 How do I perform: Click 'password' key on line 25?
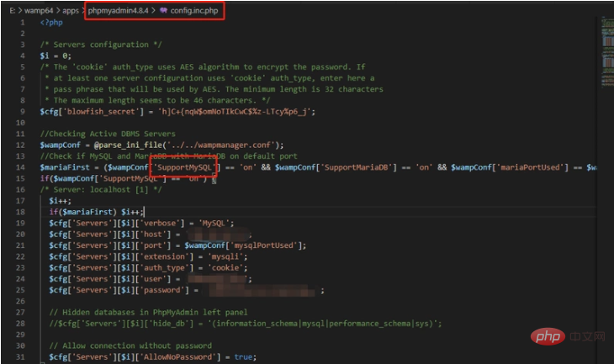[162, 290]
